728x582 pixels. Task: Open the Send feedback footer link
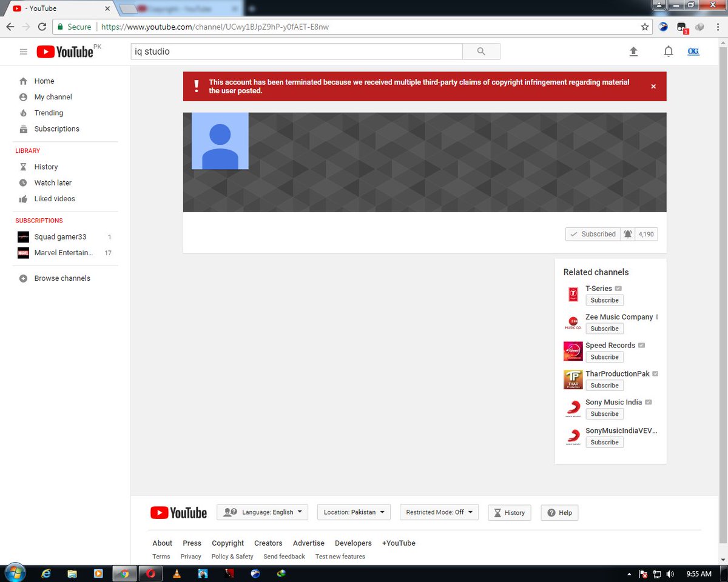point(284,557)
